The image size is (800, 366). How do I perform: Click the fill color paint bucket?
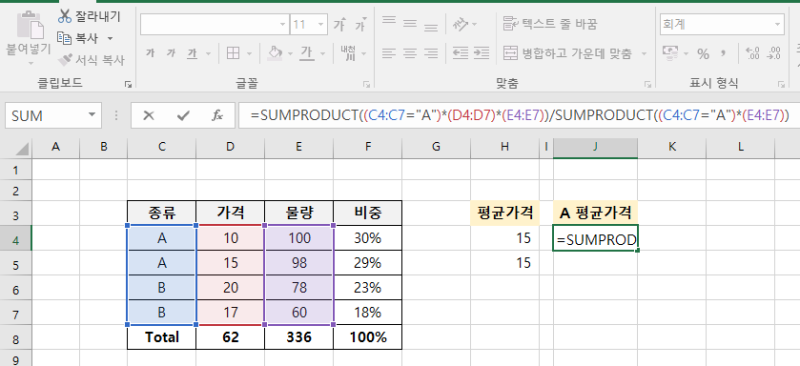click(275, 53)
